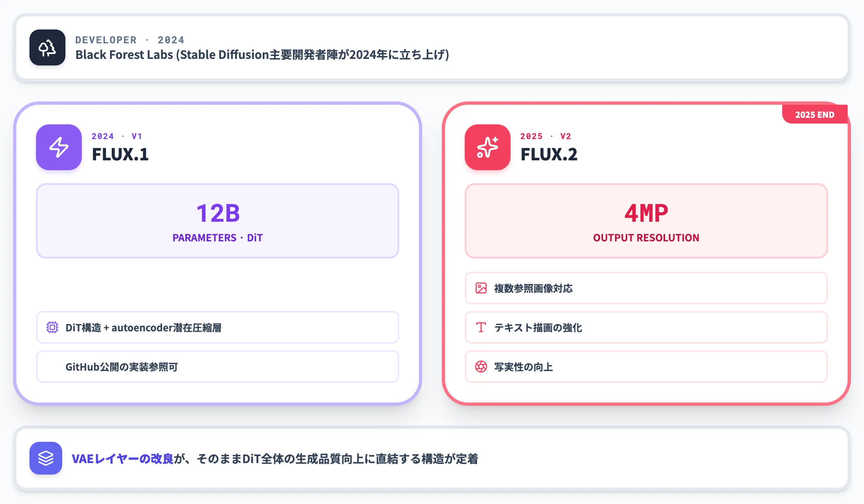This screenshot has width=864, height=504.
Task: Click the highlighted VAEレイヤーの改良 text
Action: (x=123, y=459)
